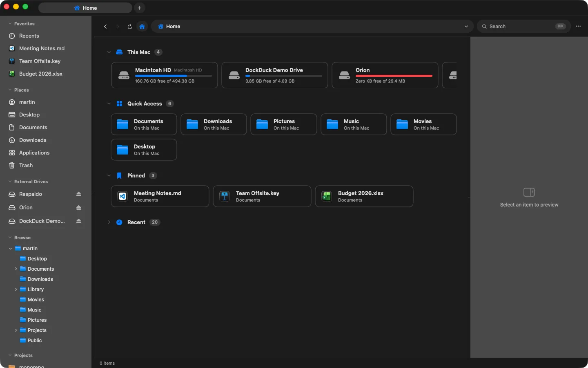
Task: Open Budget 2026.xlsx in Favorites sidebar
Action: point(46,74)
